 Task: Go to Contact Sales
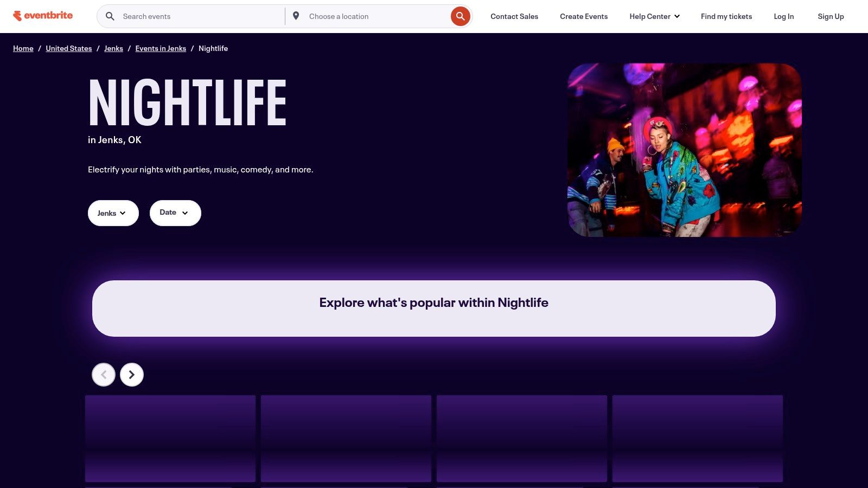click(514, 16)
